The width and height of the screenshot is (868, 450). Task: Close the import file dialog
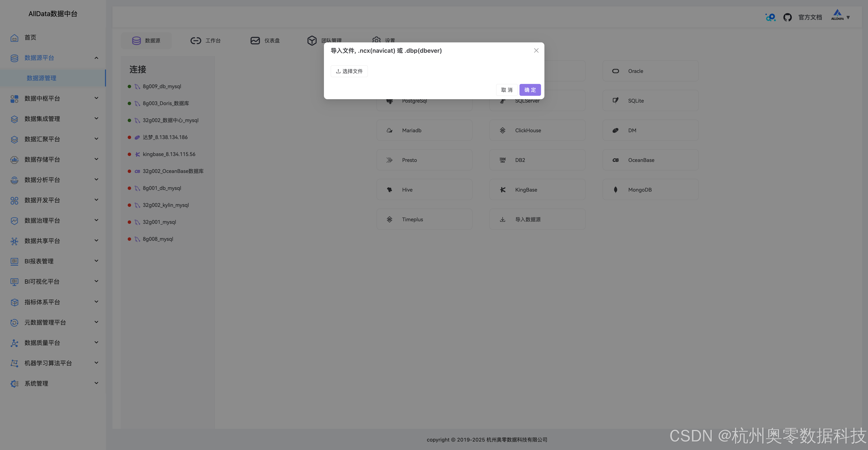[536, 51]
